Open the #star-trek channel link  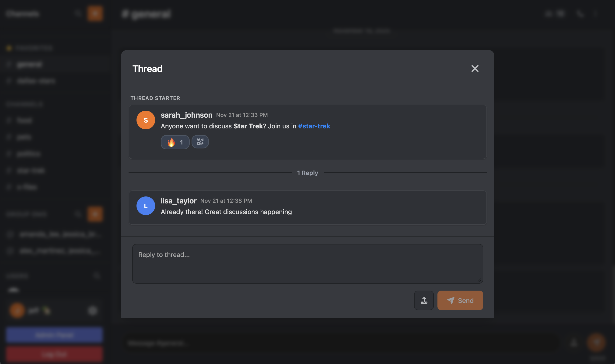[x=314, y=126]
